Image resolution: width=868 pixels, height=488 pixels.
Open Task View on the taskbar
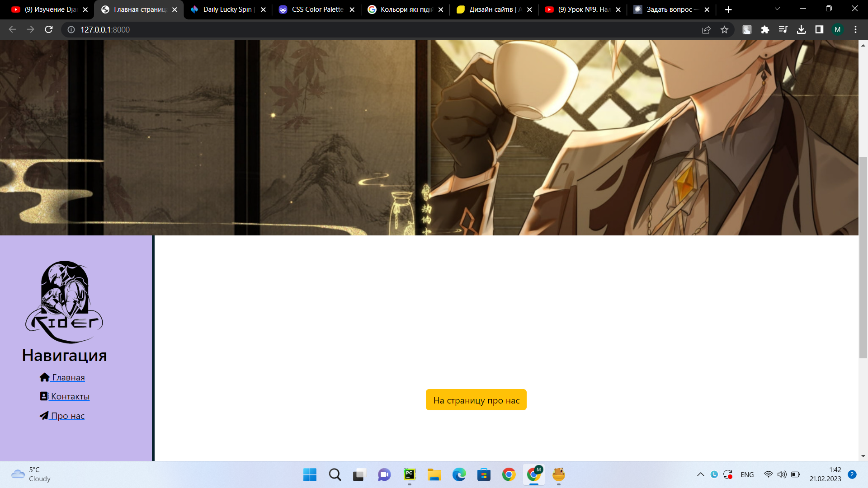359,474
